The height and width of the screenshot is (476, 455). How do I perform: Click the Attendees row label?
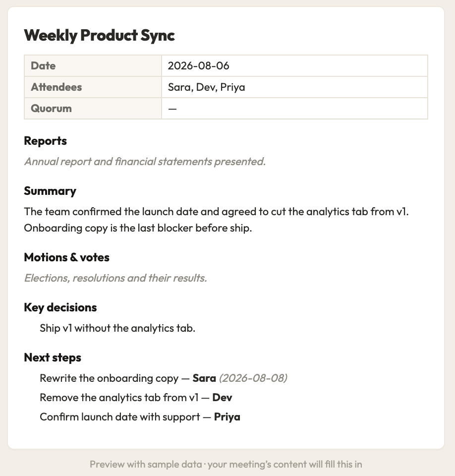click(93, 87)
